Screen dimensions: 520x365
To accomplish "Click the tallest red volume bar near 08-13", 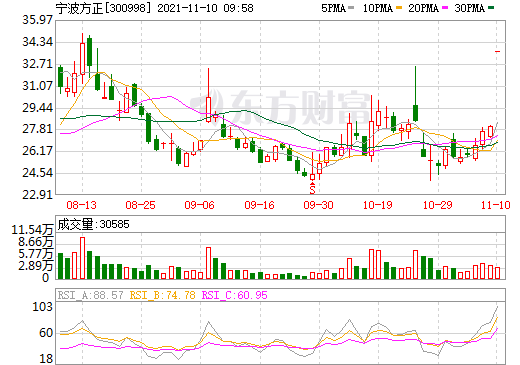I will point(82,258).
